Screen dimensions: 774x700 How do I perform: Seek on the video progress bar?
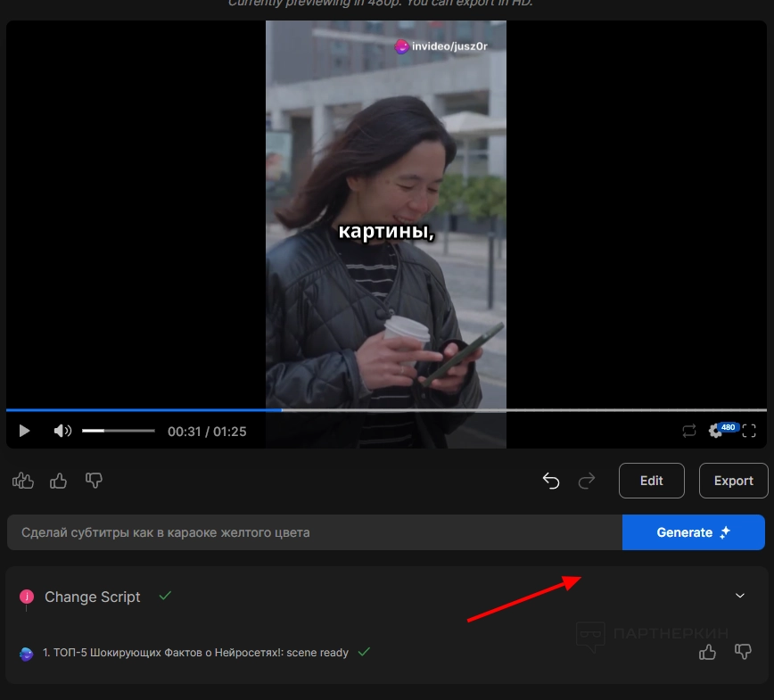click(386, 409)
